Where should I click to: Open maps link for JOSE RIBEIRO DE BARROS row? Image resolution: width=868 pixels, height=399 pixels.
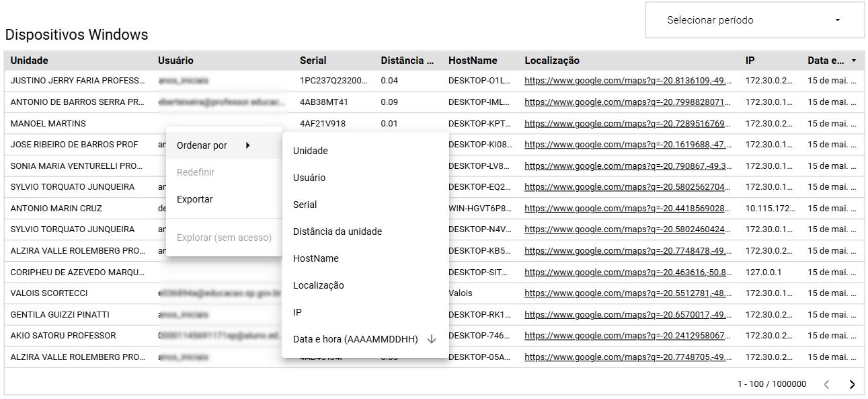[x=628, y=145]
